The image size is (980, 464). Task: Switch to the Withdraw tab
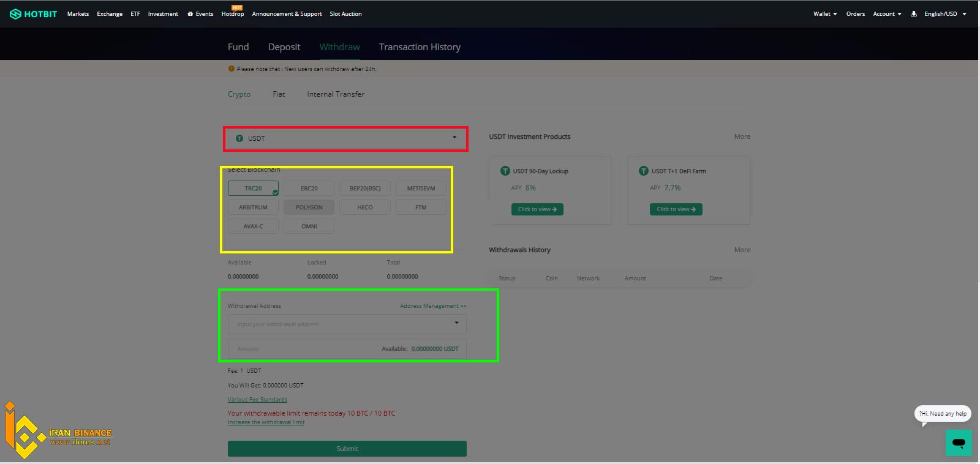[x=340, y=47]
